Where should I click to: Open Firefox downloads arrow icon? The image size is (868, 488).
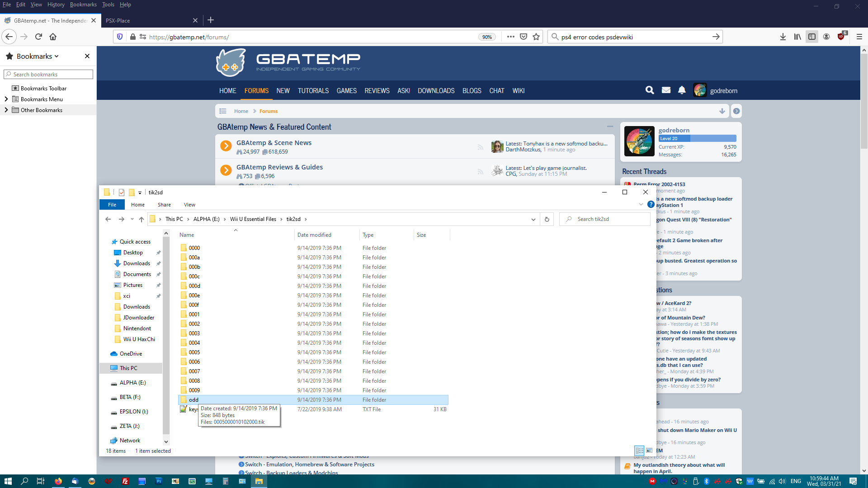click(783, 37)
